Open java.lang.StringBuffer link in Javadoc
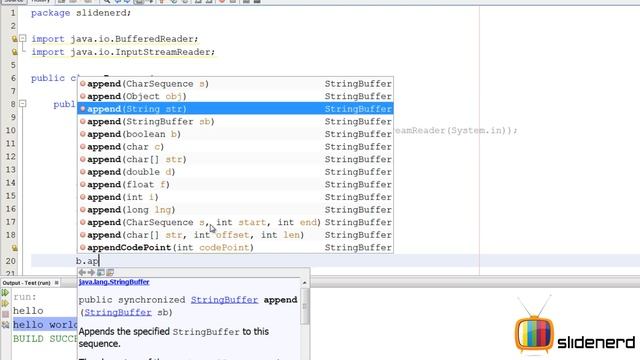640x360 pixels. (114, 282)
